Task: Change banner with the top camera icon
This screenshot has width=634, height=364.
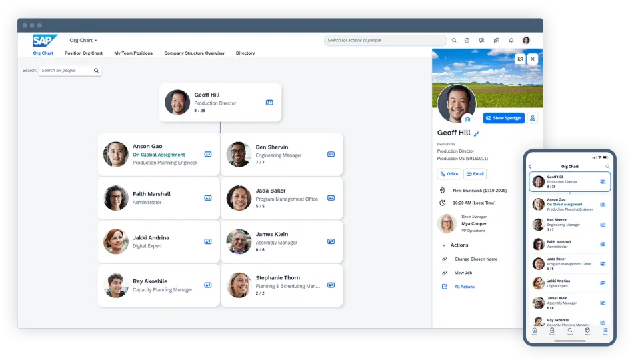Action: pos(520,59)
